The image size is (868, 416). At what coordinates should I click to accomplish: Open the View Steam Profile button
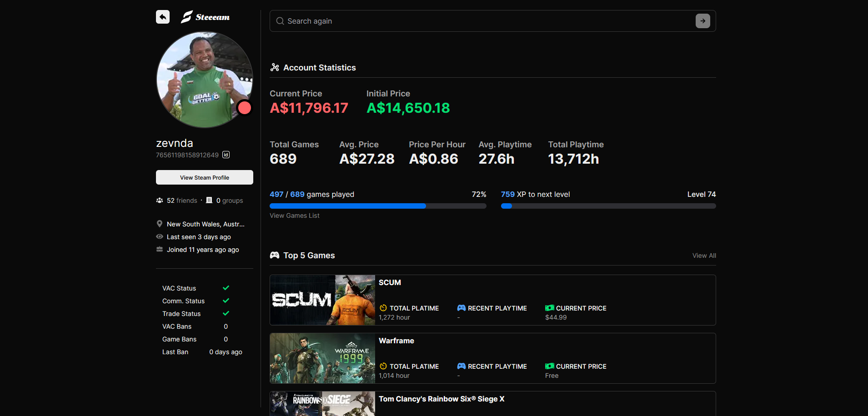pos(205,177)
